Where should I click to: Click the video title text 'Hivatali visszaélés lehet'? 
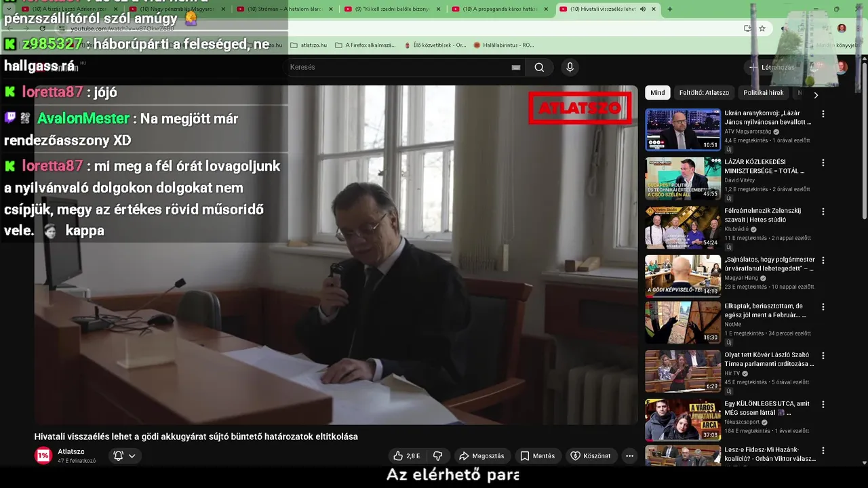tap(196, 436)
